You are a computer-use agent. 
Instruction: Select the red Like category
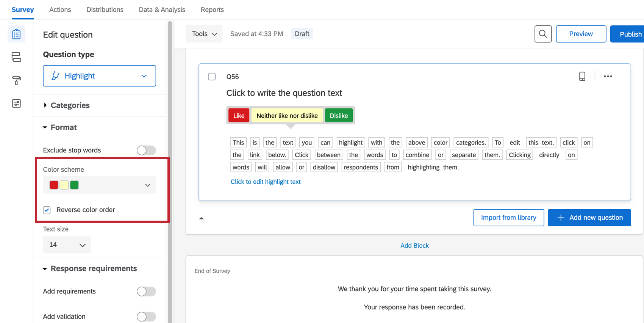click(239, 116)
